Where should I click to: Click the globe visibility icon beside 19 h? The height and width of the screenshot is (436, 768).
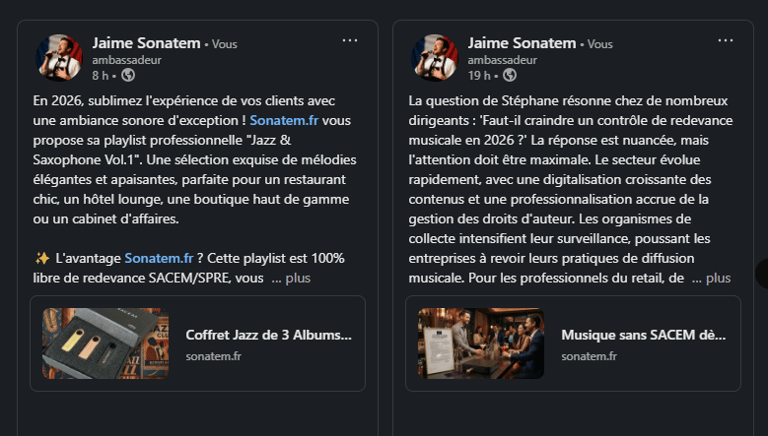(510, 75)
